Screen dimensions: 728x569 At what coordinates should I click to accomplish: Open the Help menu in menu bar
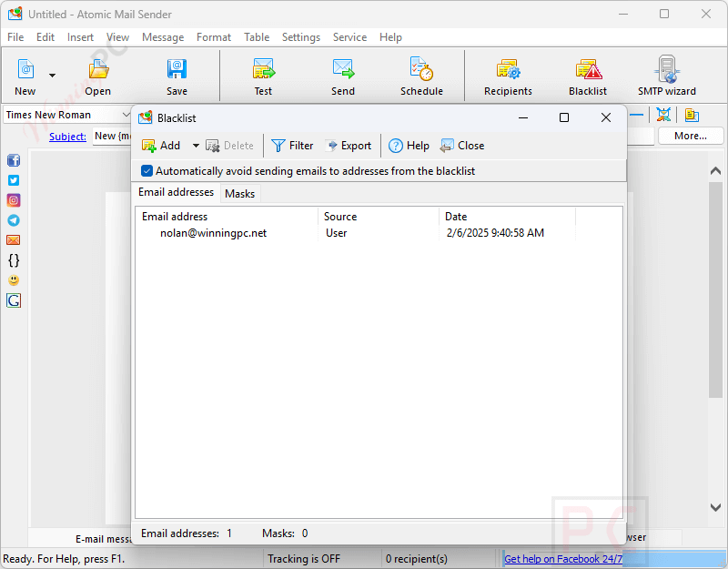390,37
